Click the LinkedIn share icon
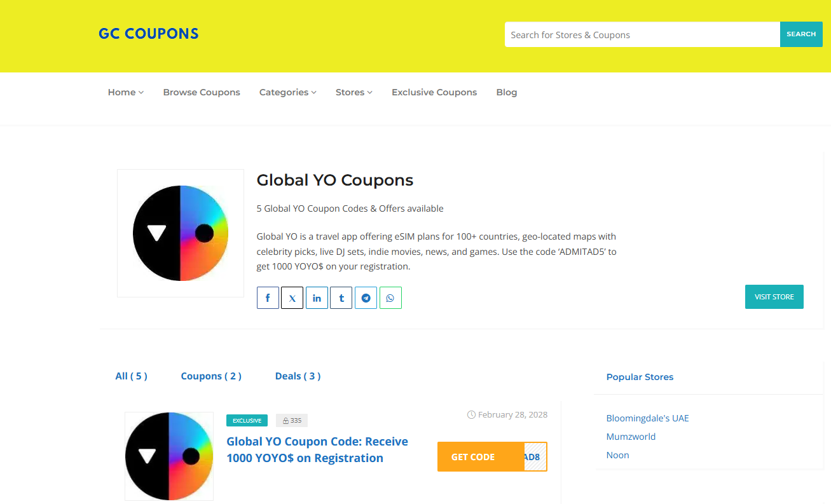Screen dimensions: 831x504 click(317, 298)
